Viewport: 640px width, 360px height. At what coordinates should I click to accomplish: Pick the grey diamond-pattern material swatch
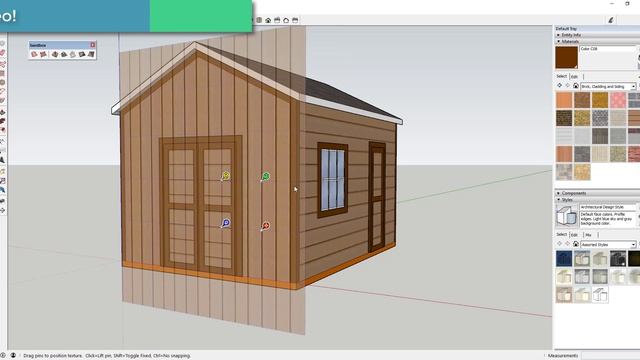pos(600,118)
